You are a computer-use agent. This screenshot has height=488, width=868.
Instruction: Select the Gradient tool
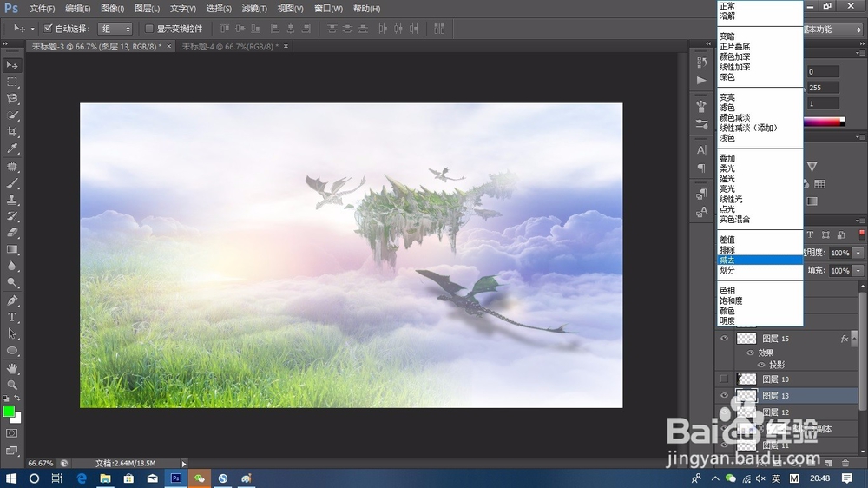[11, 249]
